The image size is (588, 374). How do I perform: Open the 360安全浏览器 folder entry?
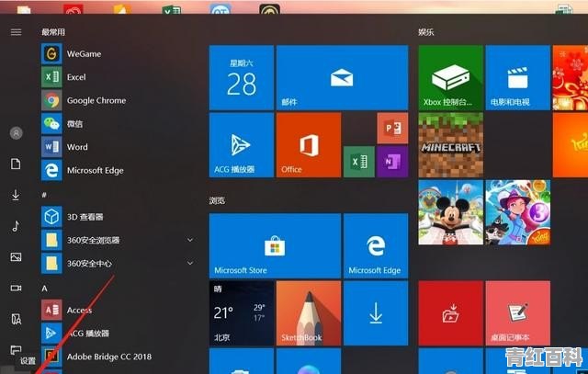(x=117, y=240)
